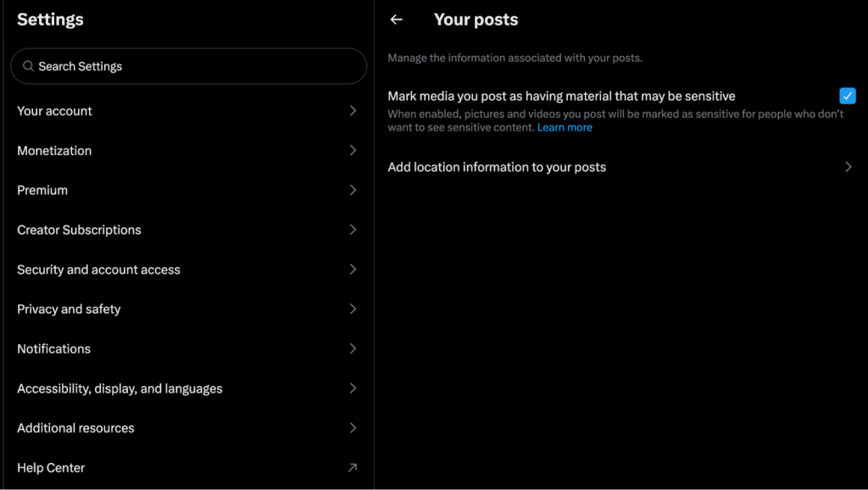Click the Additional resources chevron arrow
The height and width of the screenshot is (490, 868).
tap(353, 428)
